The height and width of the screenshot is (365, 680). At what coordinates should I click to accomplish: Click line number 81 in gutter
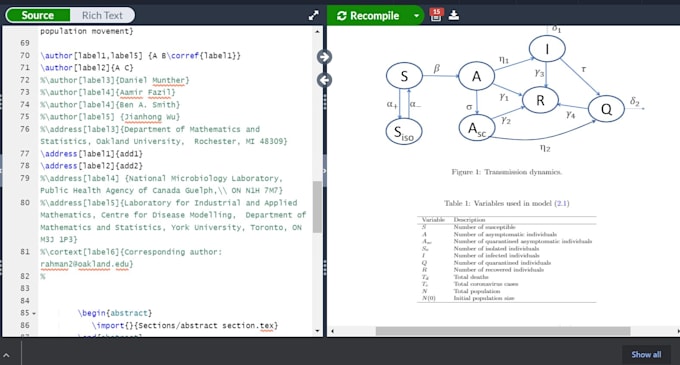pos(25,252)
